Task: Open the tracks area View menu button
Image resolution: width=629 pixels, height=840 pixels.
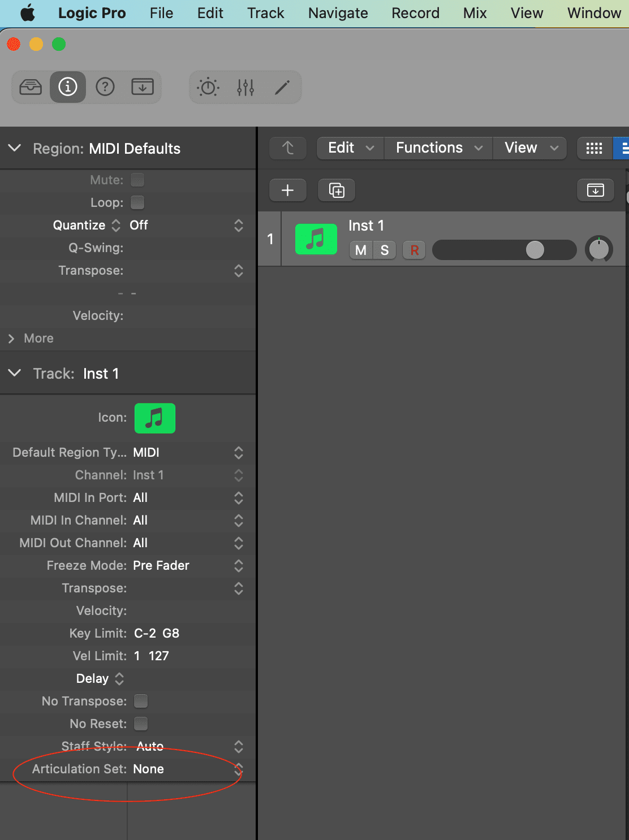Action: pyautogui.click(x=531, y=148)
